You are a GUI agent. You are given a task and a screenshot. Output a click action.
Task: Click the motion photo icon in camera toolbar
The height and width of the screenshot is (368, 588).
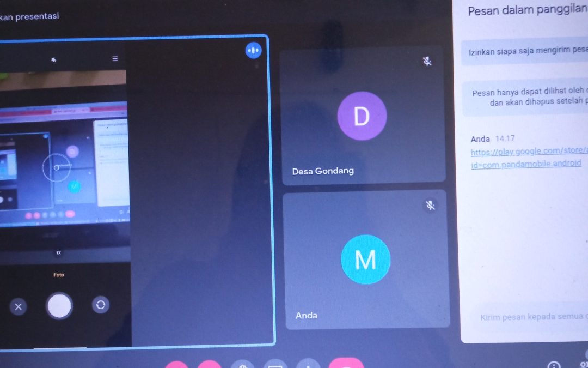(53, 59)
